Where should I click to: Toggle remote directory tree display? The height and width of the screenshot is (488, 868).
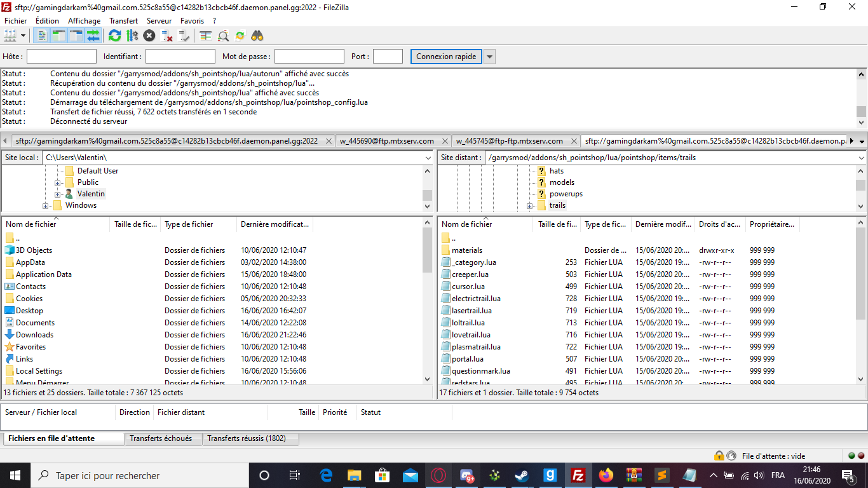pos(76,36)
